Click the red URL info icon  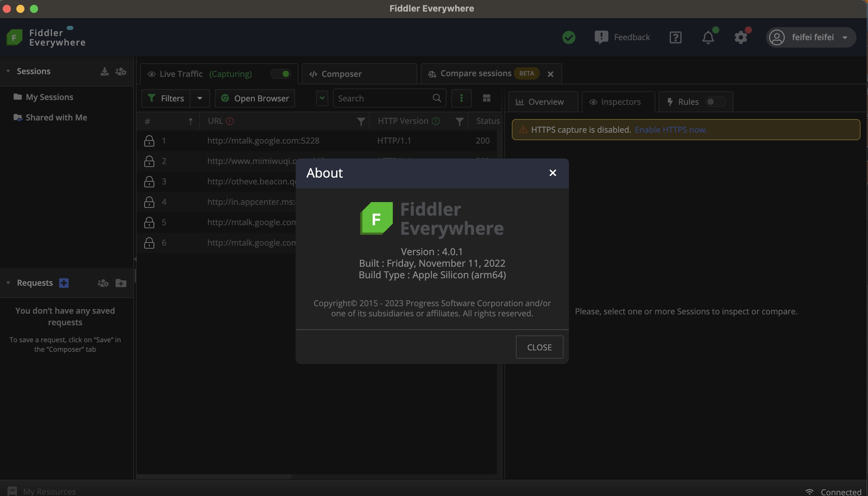(230, 121)
